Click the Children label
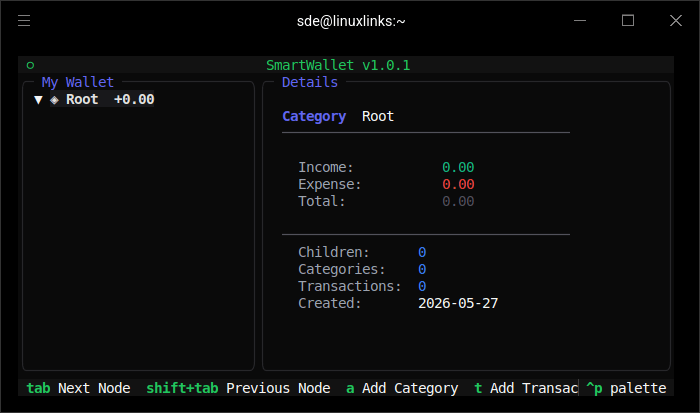 pos(334,252)
